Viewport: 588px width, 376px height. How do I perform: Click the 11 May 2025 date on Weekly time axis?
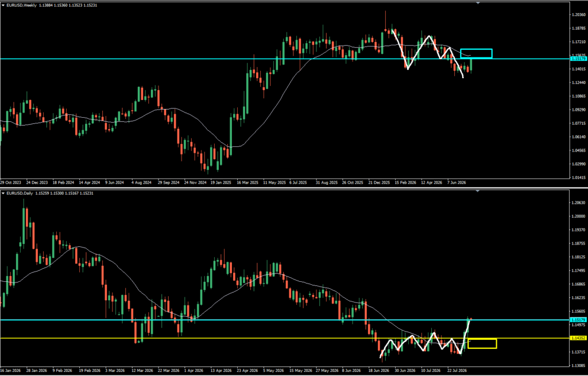tap(274, 183)
